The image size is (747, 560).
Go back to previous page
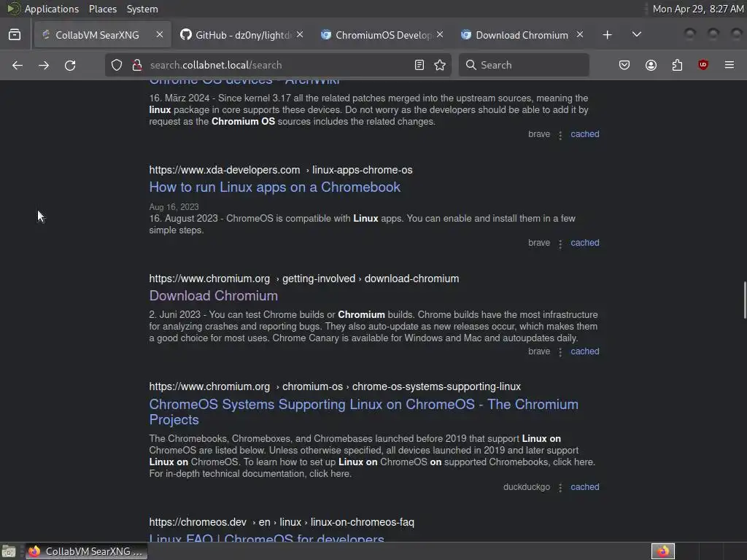[18, 65]
